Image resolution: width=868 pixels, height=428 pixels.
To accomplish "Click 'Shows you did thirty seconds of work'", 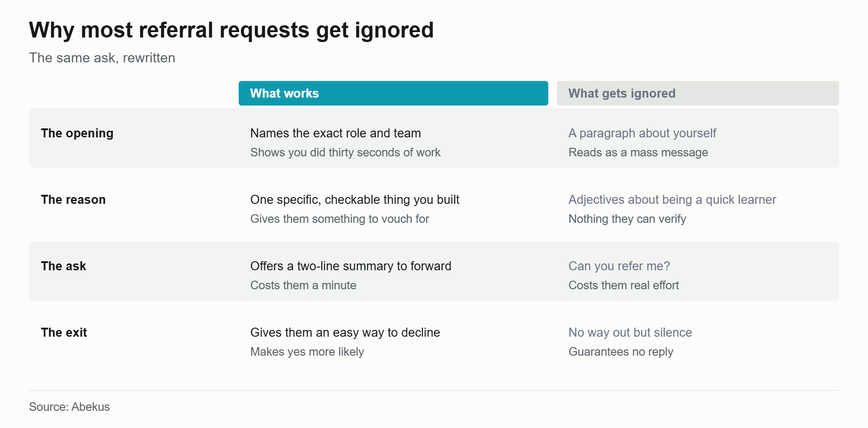I will click(x=345, y=153).
